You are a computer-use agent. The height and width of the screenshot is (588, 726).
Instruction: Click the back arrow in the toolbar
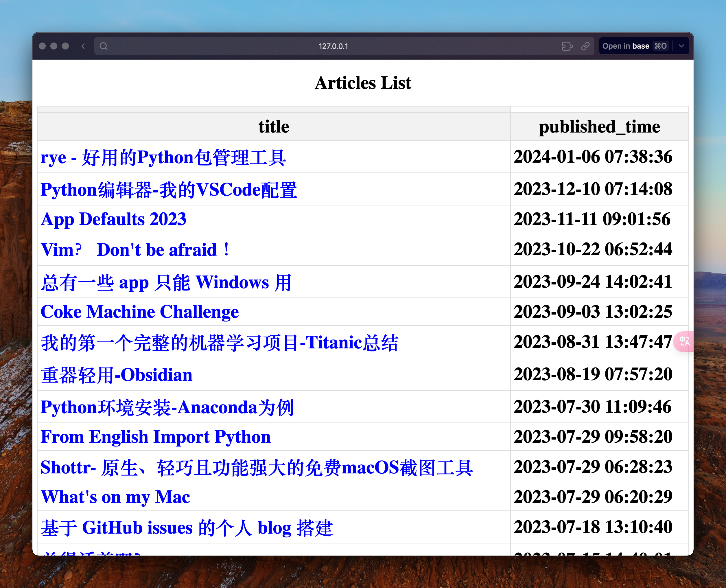click(x=83, y=46)
